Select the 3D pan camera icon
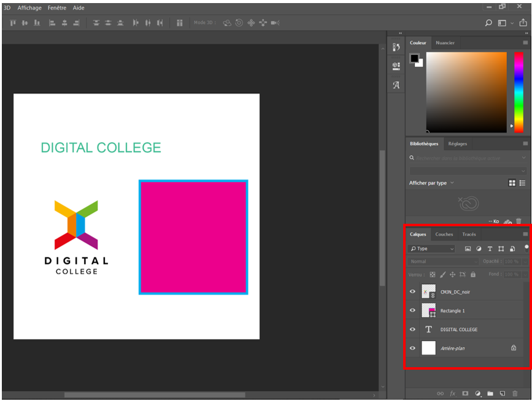 click(x=251, y=23)
